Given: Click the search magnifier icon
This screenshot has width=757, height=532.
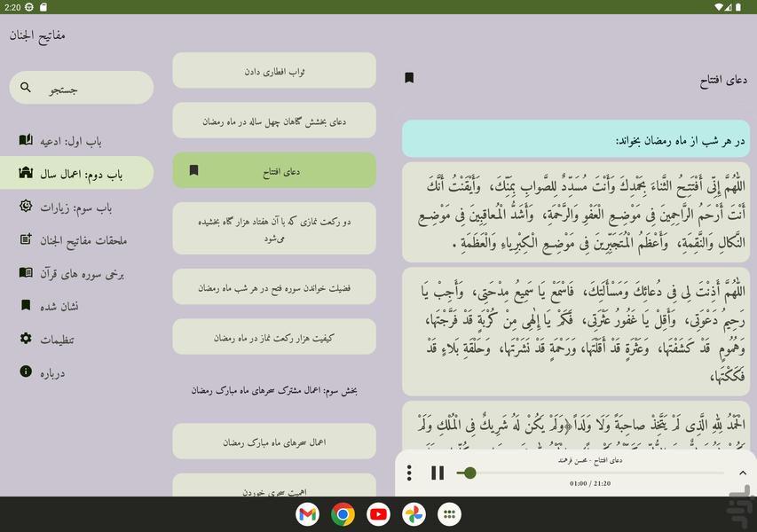Looking at the screenshot, I should click(26, 88).
